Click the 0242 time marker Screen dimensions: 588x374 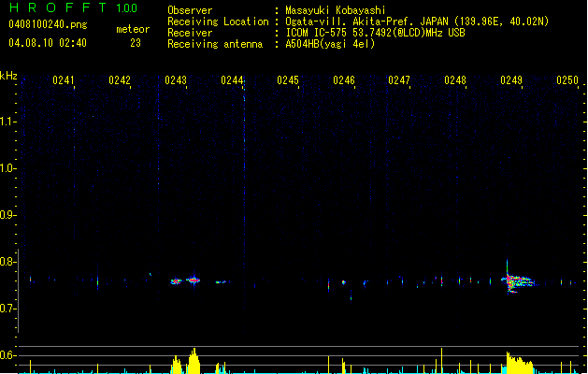[x=120, y=80]
